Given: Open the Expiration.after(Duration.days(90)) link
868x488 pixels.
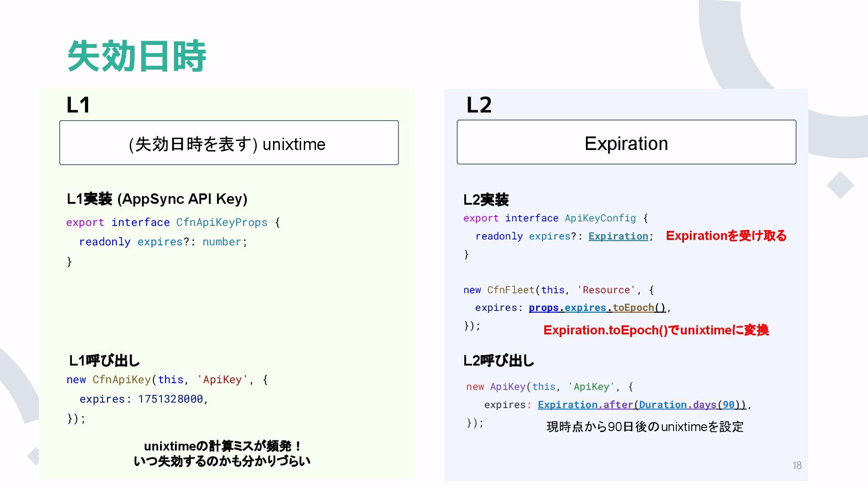Looking at the screenshot, I should click(x=642, y=405).
